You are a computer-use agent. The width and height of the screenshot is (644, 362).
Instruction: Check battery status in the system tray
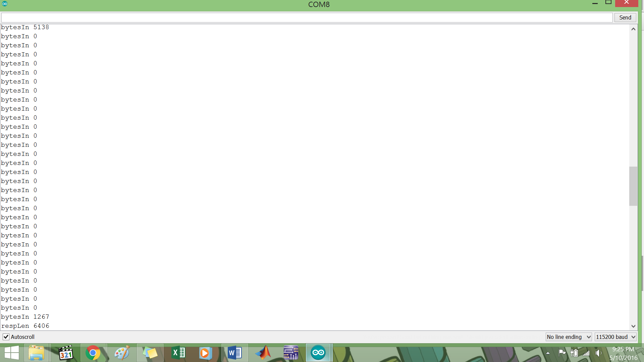pyautogui.click(x=574, y=353)
